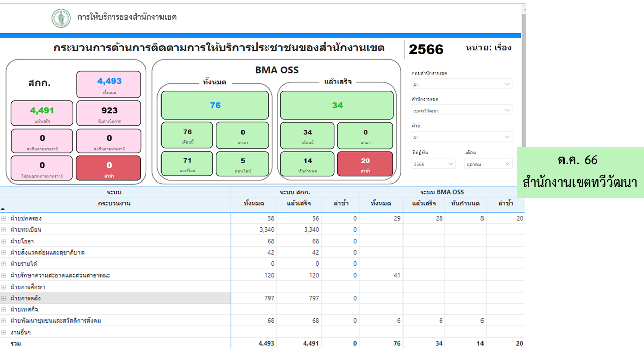Open the ฝ่าย filter dropdown
The width and height of the screenshot is (644, 362).
461,137
